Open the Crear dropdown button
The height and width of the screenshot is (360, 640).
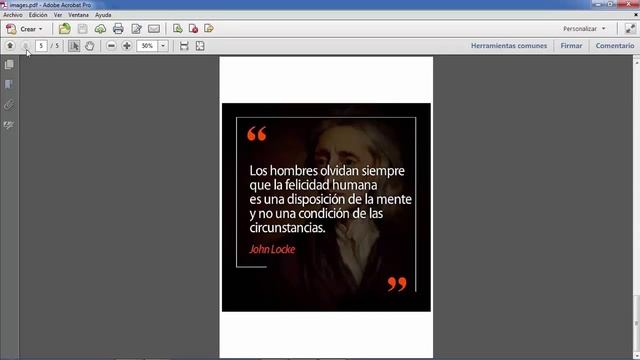coord(24,29)
